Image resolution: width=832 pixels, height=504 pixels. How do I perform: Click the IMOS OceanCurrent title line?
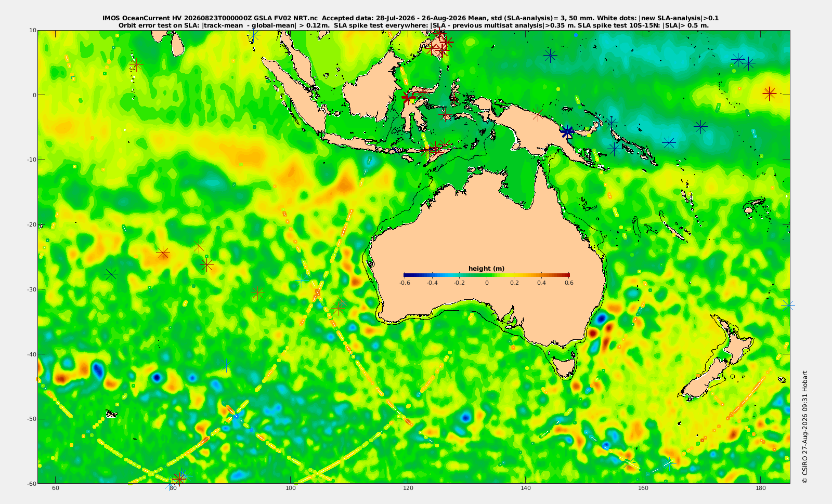point(411,18)
